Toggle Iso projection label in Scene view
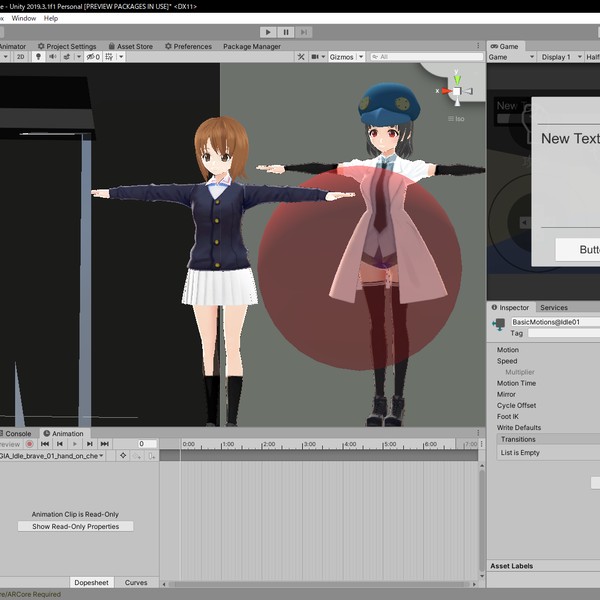This screenshot has width=600, height=600. click(456, 119)
